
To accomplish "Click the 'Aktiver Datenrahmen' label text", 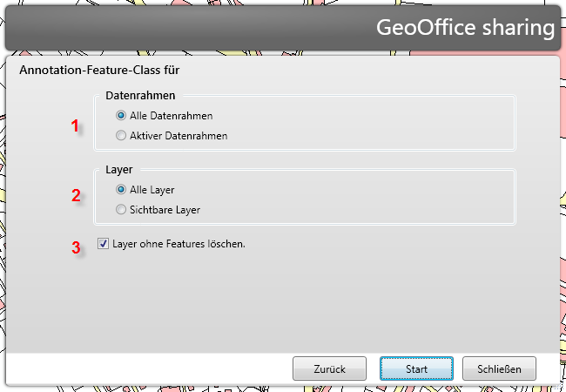I will pos(179,136).
